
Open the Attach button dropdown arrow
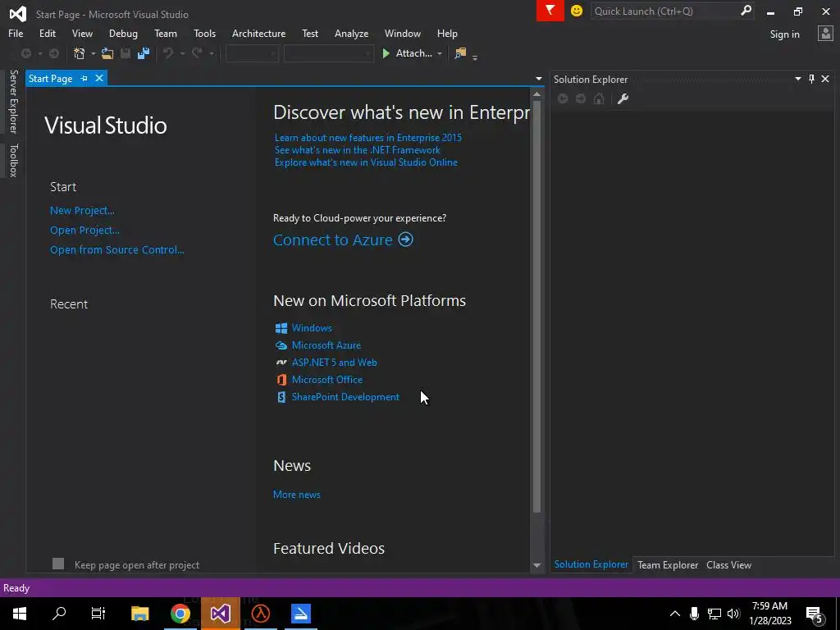pyautogui.click(x=440, y=53)
